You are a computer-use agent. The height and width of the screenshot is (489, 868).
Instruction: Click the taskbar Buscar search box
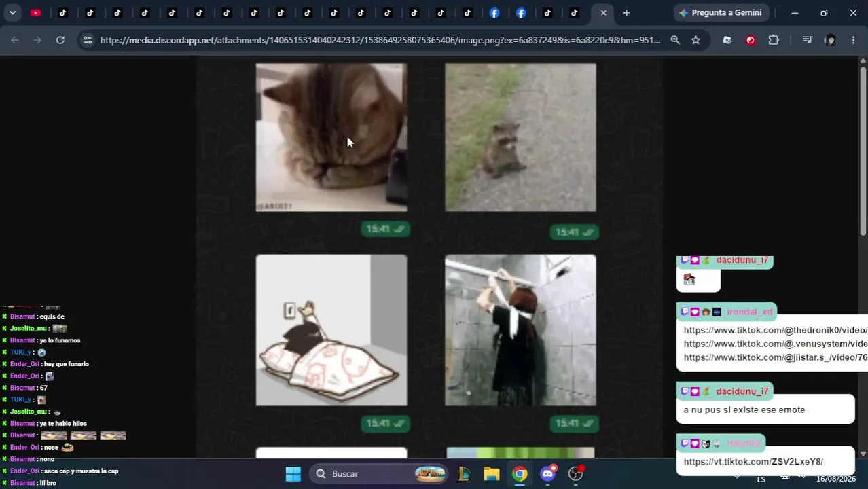coord(379,473)
